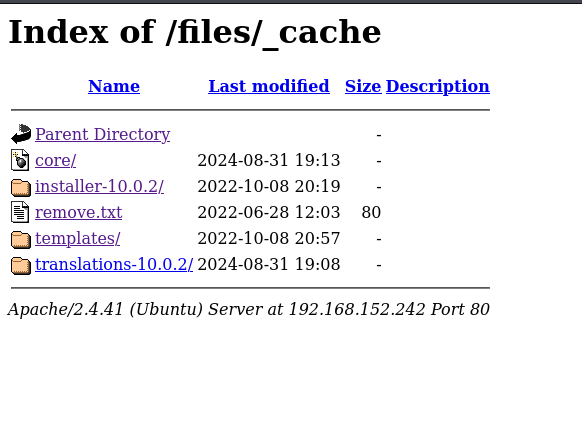
Task: Click the back-arrow icon beside Parent Directory
Action: tap(21, 134)
